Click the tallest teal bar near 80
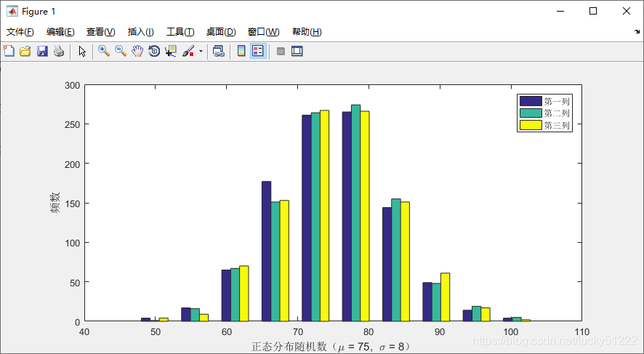This screenshot has width=644, height=354. [x=355, y=213]
